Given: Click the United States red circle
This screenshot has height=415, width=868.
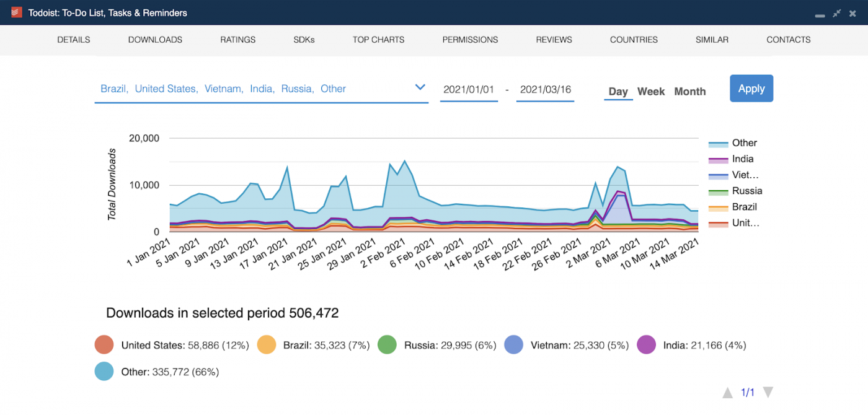Looking at the screenshot, I should tap(104, 345).
